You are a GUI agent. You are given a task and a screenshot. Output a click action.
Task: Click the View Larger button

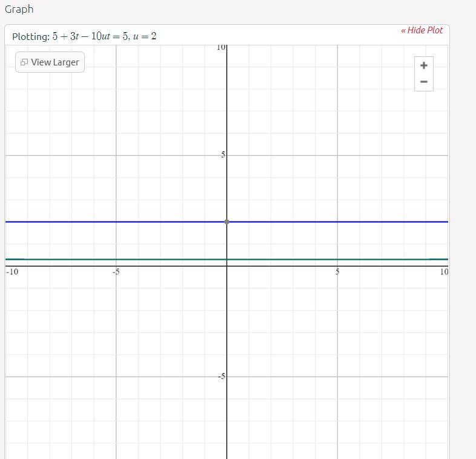(x=50, y=62)
